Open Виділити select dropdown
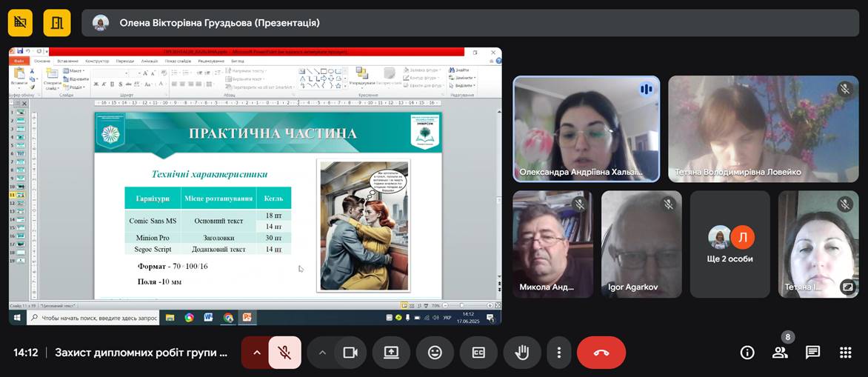 coord(462,86)
